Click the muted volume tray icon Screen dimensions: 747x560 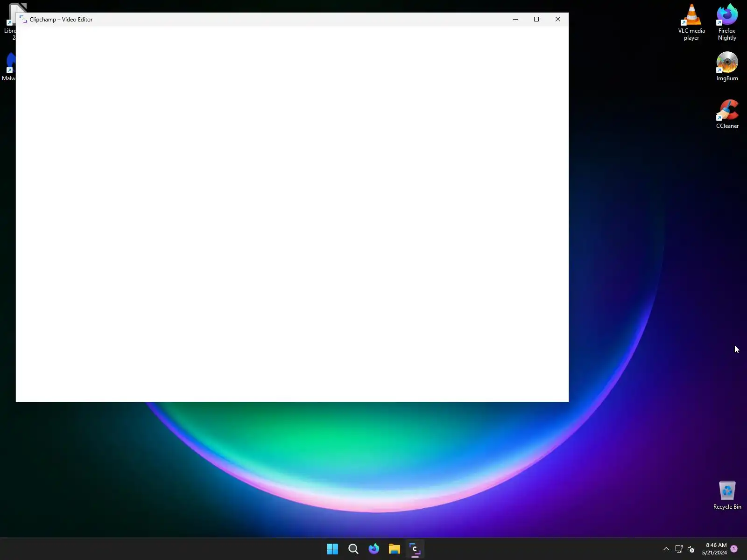pos(691,549)
